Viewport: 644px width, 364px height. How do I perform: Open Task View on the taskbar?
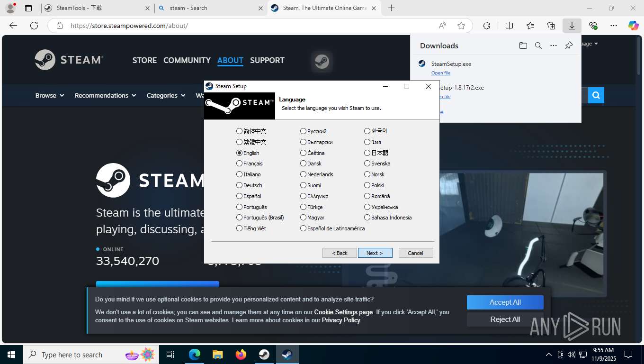(x=170, y=355)
